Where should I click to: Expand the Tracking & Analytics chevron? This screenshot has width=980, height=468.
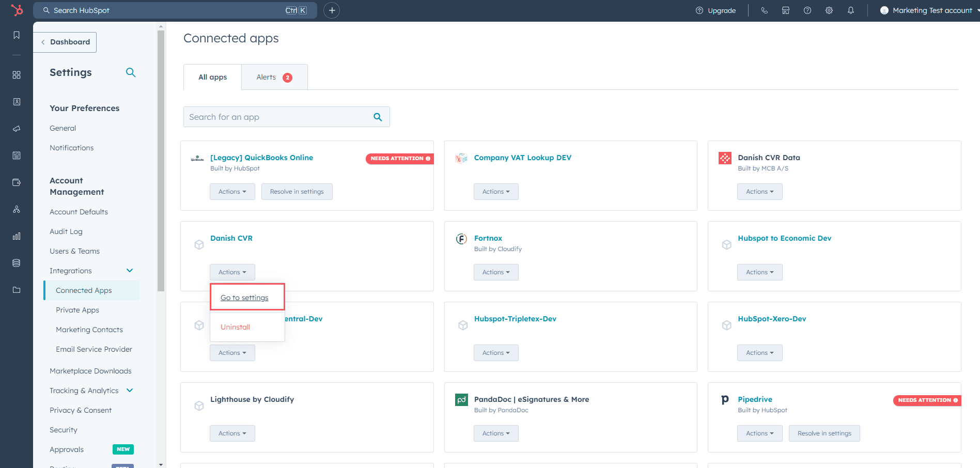[130, 391]
